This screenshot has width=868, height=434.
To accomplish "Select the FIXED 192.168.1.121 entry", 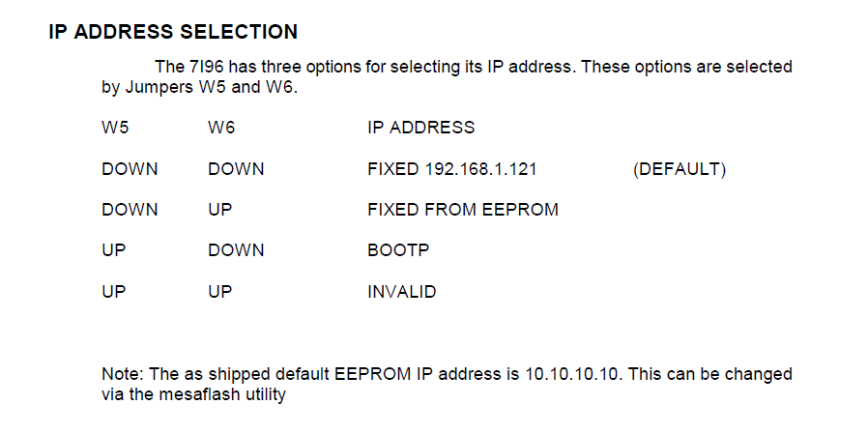I will coord(451,169).
